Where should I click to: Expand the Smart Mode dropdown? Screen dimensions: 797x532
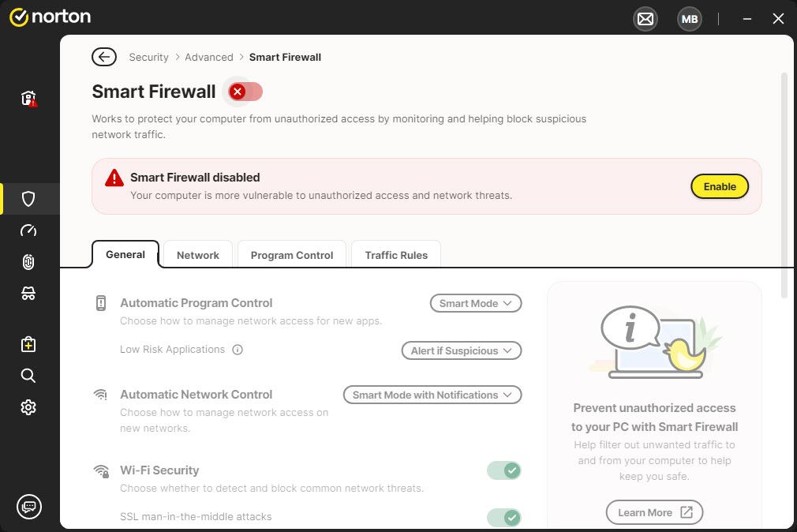tap(476, 303)
